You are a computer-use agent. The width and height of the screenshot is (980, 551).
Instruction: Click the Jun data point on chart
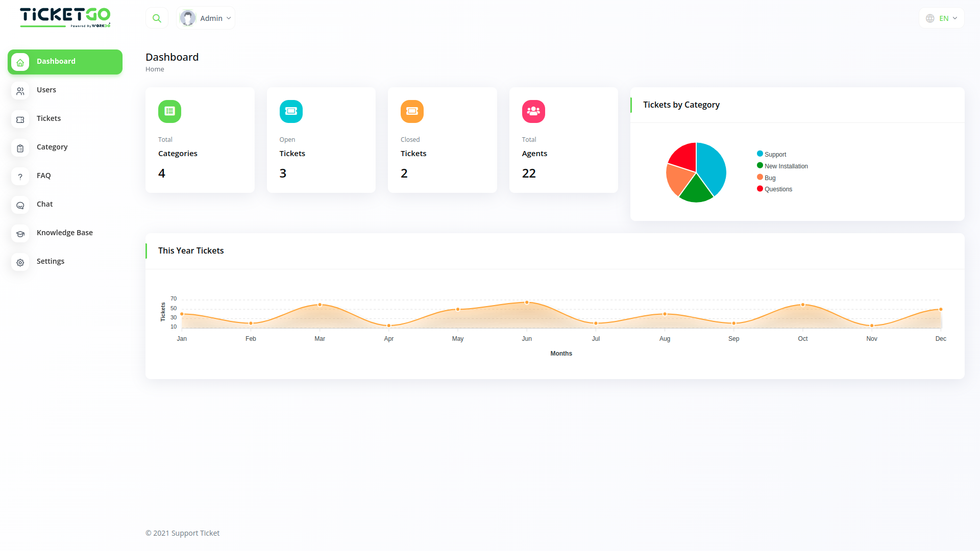point(527,303)
